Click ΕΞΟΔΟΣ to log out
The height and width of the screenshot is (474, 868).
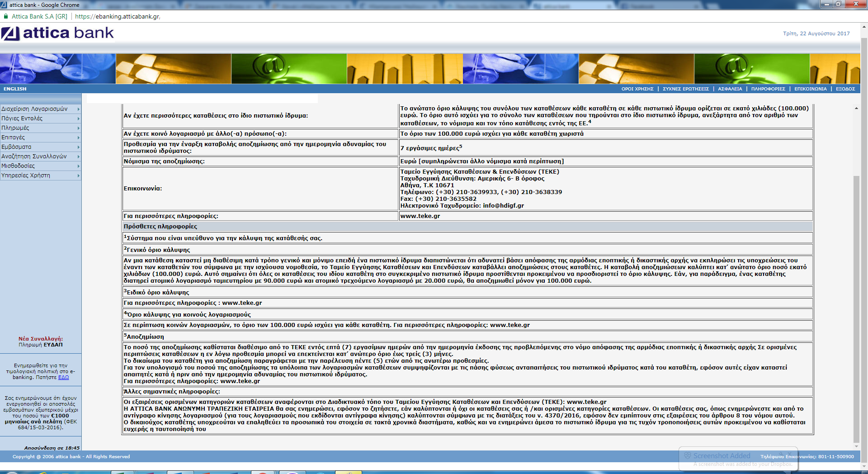(845, 89)
